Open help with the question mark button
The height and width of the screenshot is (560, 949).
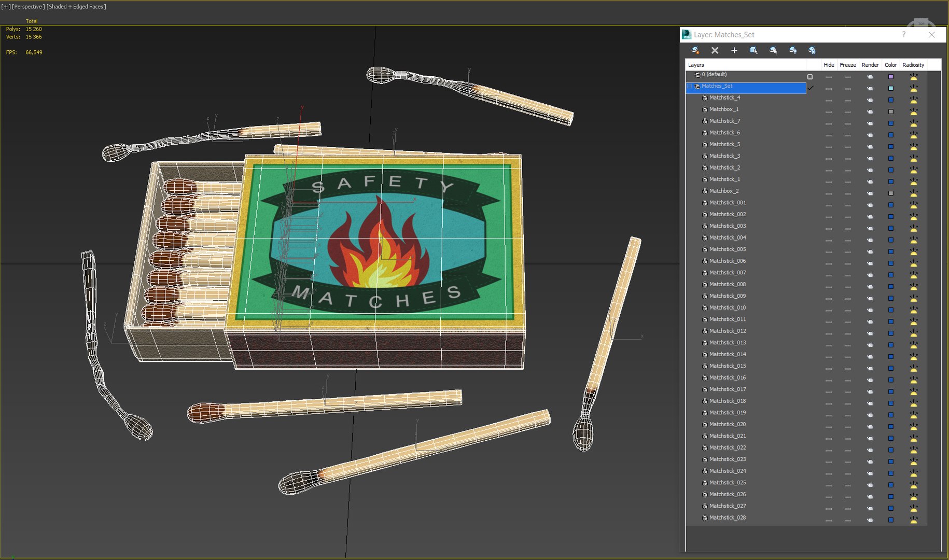[904, 35]
